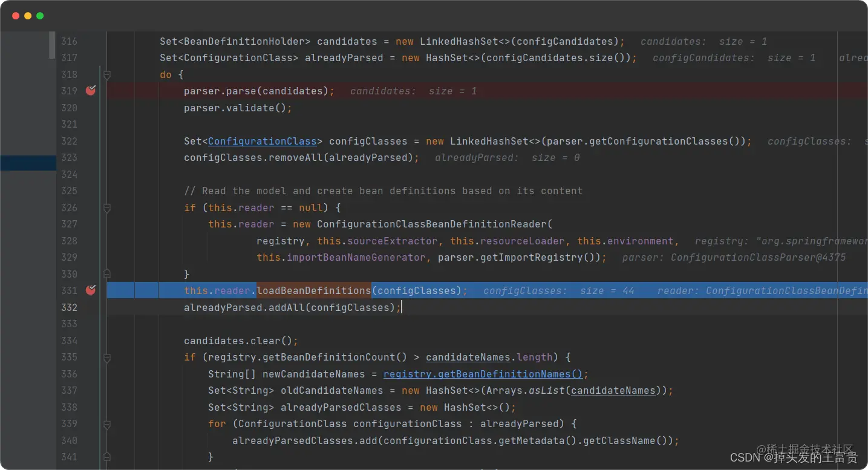Screen dimensions: 868x470
Task: Maximize window using green button
Action: (x=40, y=16)
